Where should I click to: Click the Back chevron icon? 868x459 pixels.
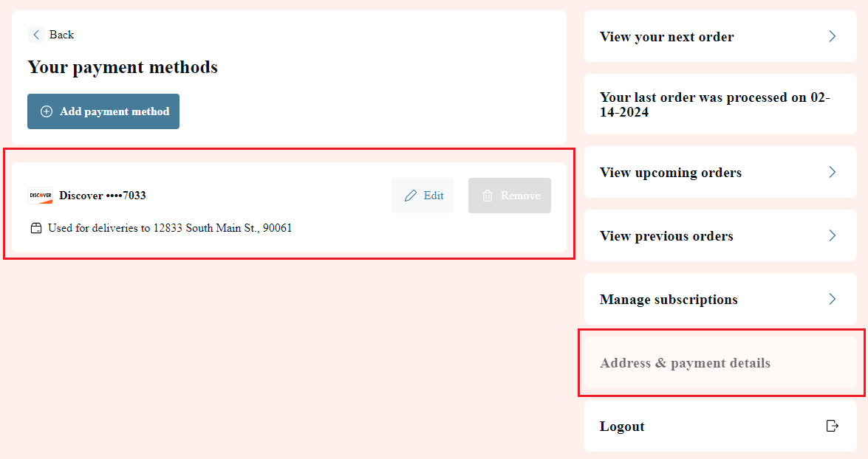36,35
